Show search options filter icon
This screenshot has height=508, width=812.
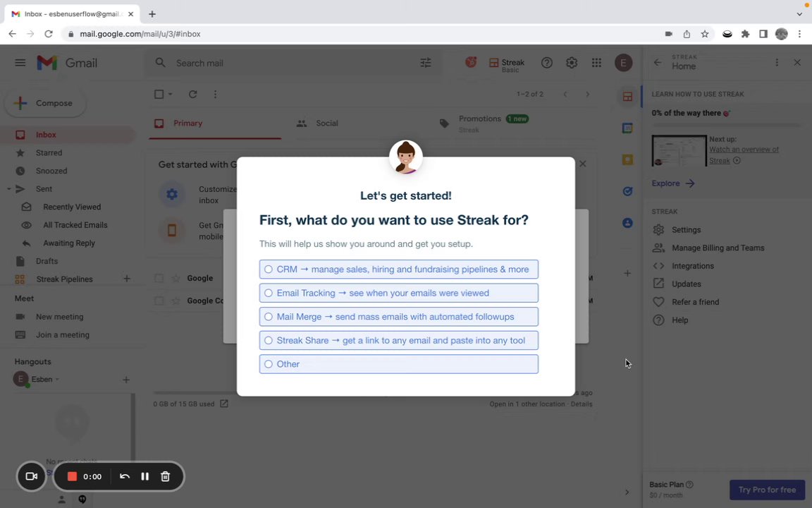pyautogui.click(x=426, y=64)
